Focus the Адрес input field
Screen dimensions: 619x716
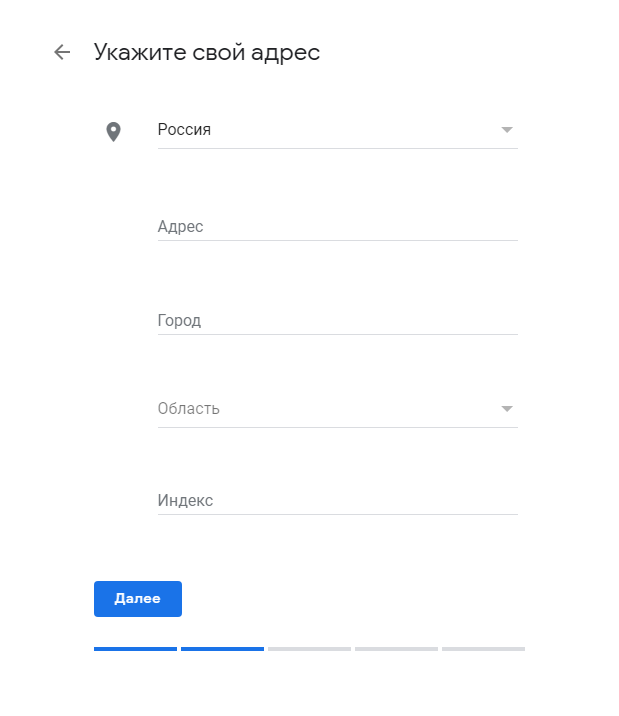[336, 227]
